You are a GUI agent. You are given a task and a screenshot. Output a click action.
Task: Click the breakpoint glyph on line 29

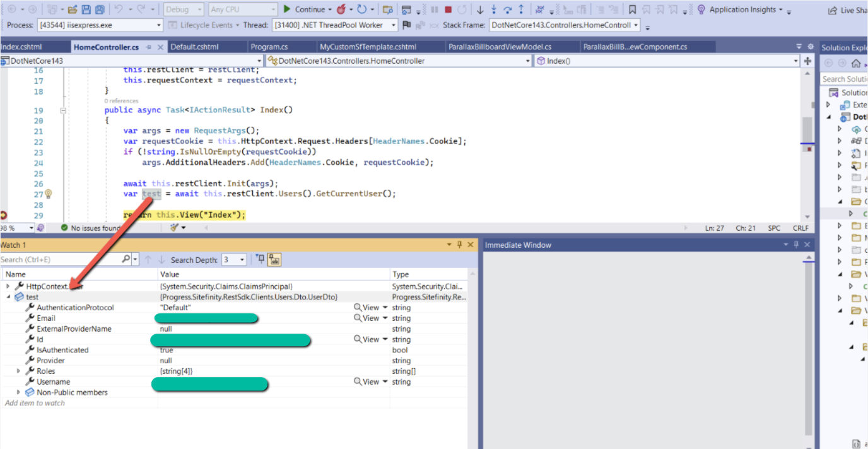point(3,216)
